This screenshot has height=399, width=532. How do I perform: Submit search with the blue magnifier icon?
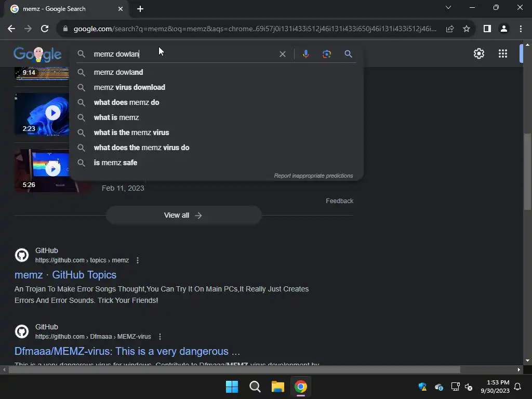pos(348,54)
